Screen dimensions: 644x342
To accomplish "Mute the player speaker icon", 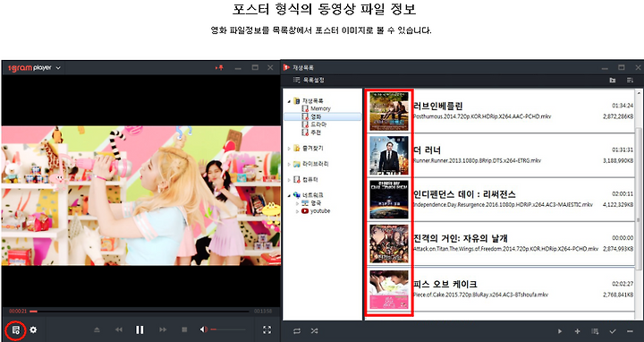I will pos(203,329).
